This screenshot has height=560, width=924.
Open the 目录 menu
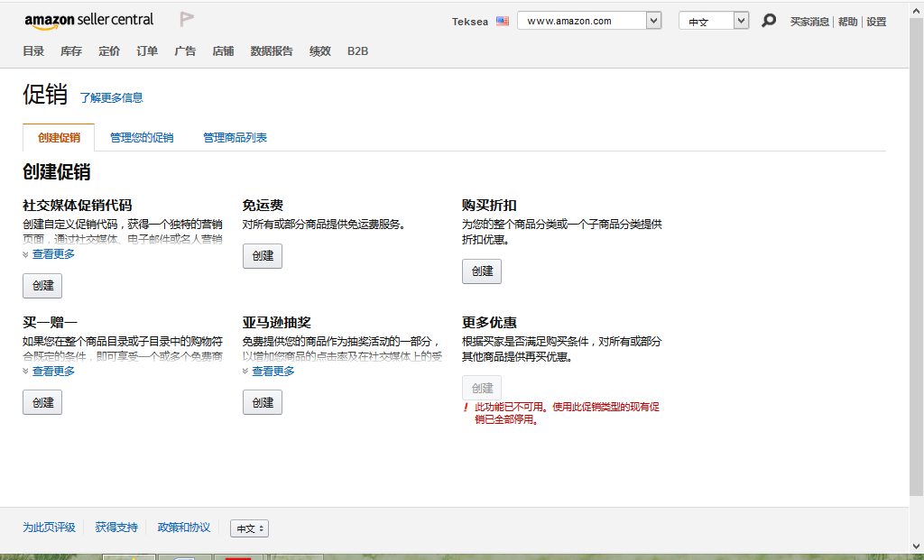[x=33, y=51]
